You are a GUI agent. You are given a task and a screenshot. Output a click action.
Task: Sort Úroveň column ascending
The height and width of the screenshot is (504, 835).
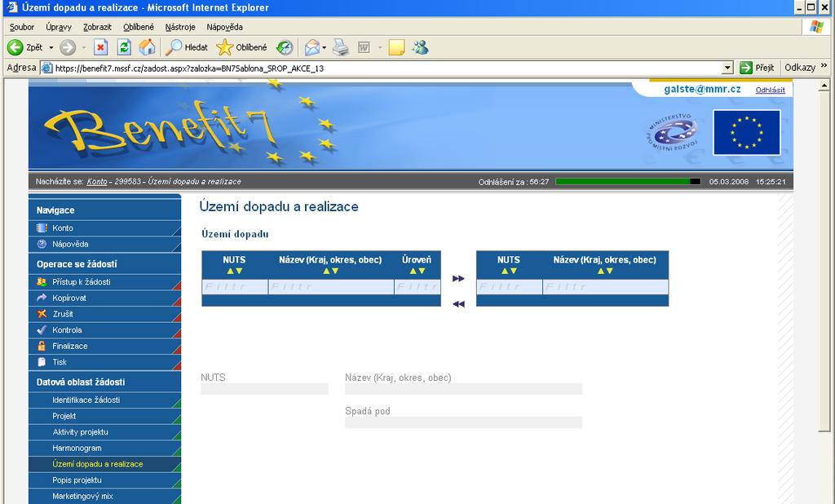tap(413, 272)
